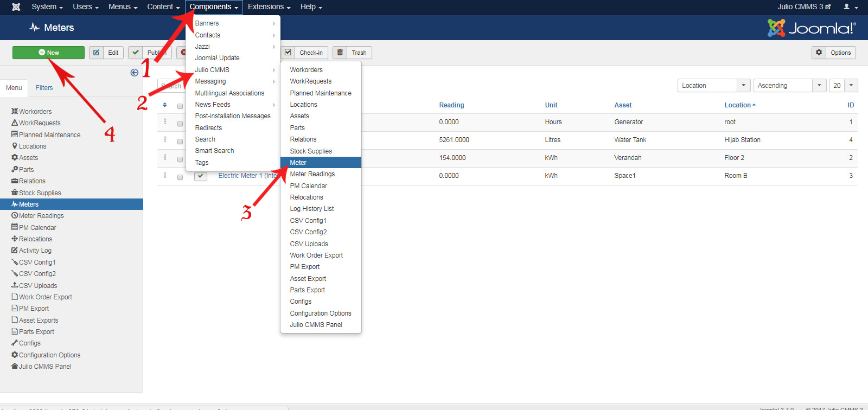Screen dimensions: 868x410
Task: Switch to the Menu tab
Action: (14, 88)
